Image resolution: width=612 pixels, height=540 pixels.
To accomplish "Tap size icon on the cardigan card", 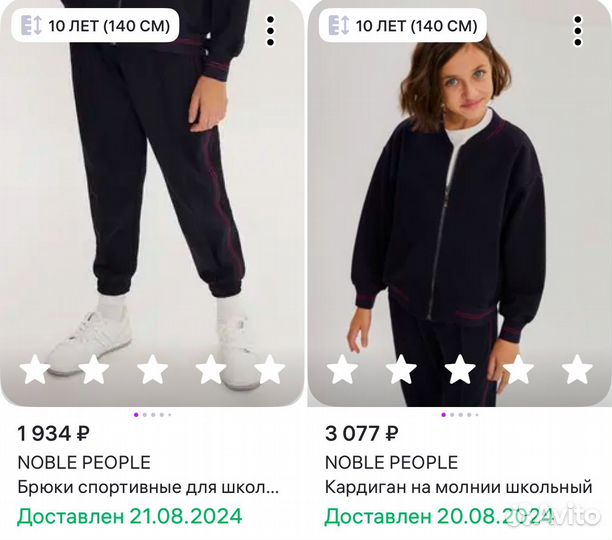I will (339, 25).
